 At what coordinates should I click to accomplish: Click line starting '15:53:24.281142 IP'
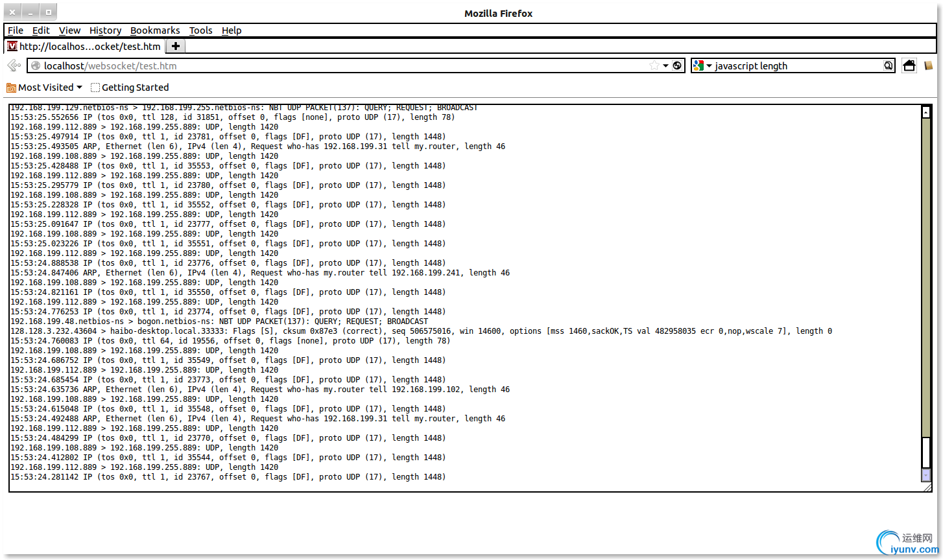click(x=228, y=477)
